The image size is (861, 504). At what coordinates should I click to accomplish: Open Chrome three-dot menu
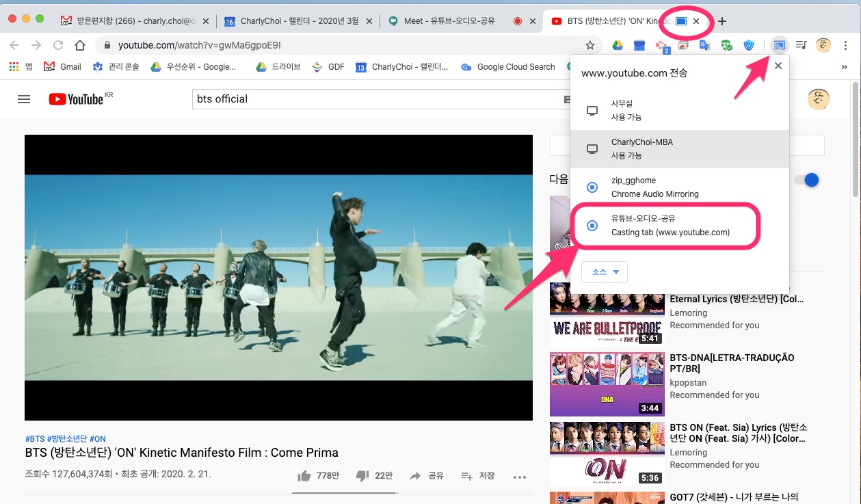(x=846, y=46)
